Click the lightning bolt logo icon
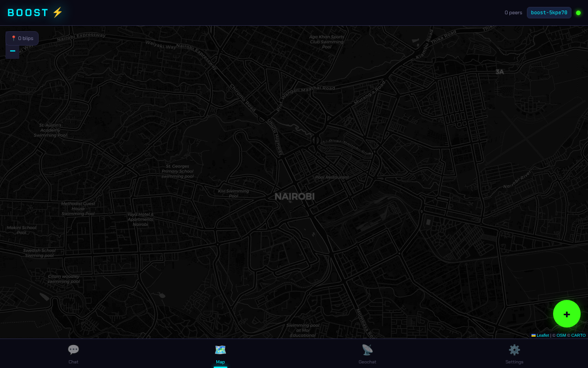Screen dimensions: 588x368 57,12
